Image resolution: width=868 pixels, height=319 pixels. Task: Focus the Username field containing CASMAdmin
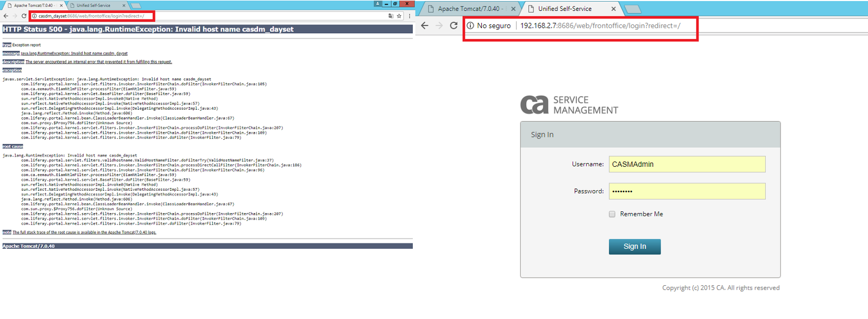(x=687, y=164)
